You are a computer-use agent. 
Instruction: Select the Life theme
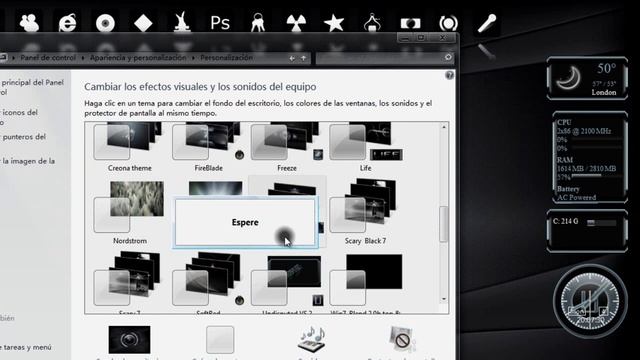tap(366, 147)
